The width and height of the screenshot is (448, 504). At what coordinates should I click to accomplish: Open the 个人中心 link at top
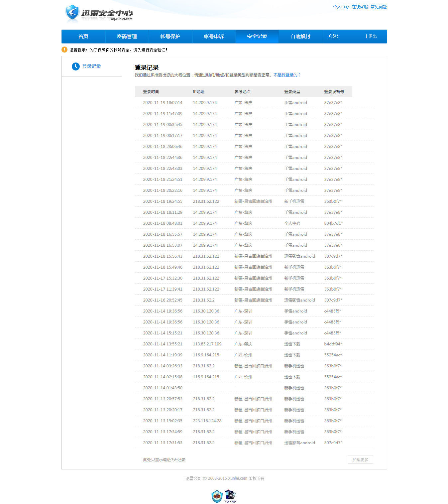tap(341, 7)
